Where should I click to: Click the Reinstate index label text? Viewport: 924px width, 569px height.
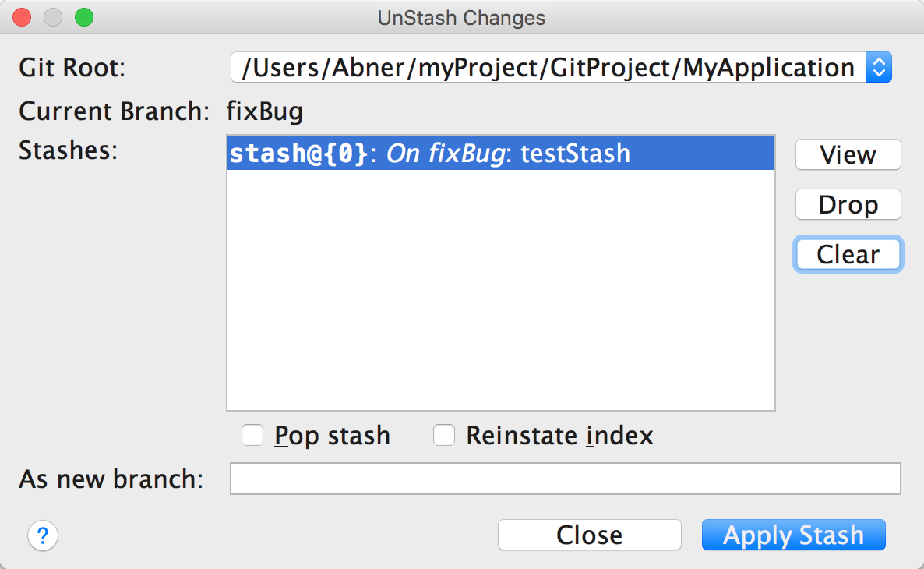coord(559,435)
